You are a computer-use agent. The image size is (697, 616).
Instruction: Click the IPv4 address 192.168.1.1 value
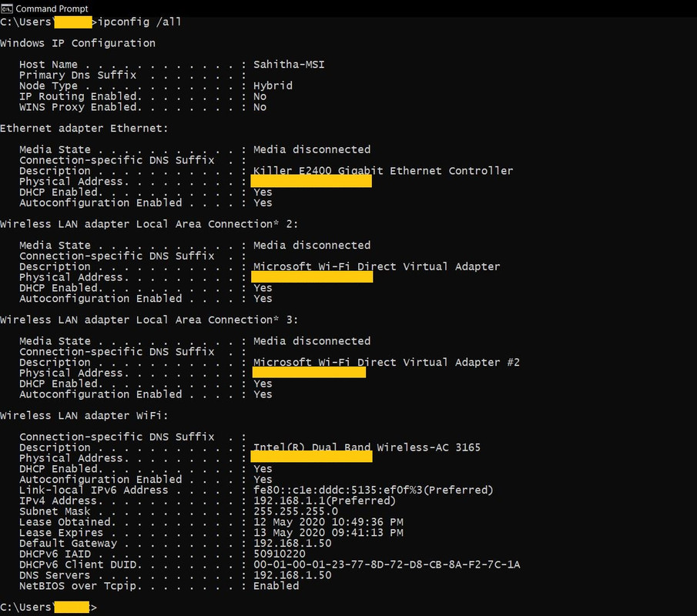tap(324, 501)
